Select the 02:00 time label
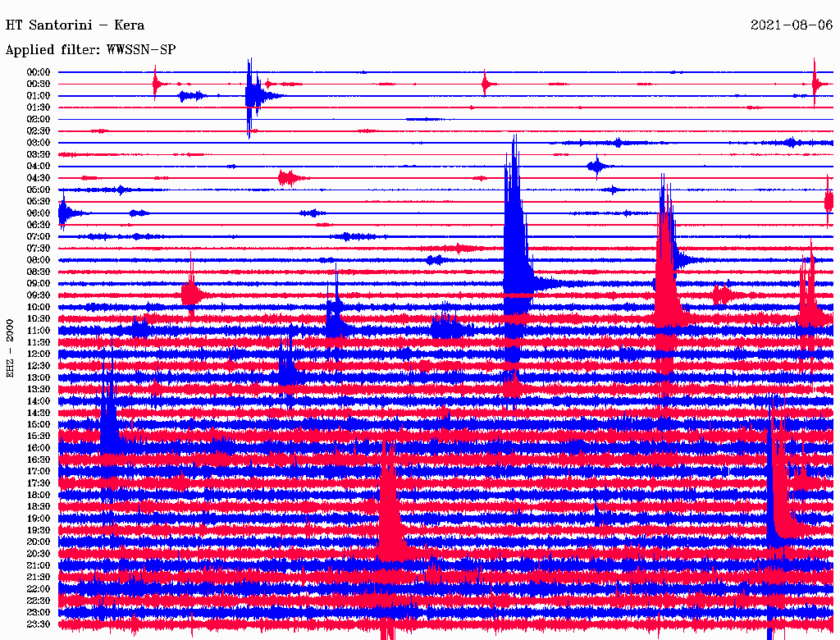The height and width of the screenshot is (640, 840). coord(39,120)
